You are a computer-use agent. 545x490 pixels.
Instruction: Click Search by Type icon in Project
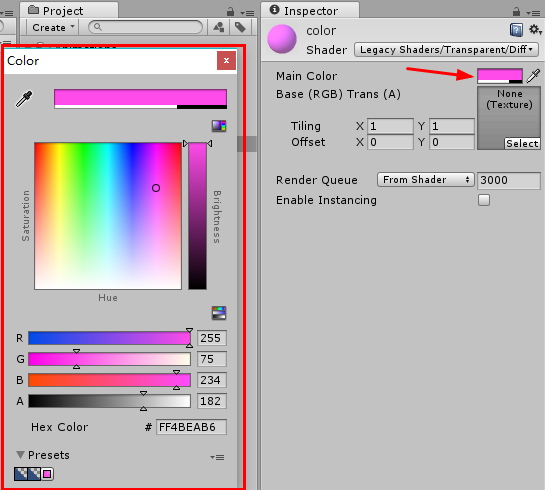219,27
